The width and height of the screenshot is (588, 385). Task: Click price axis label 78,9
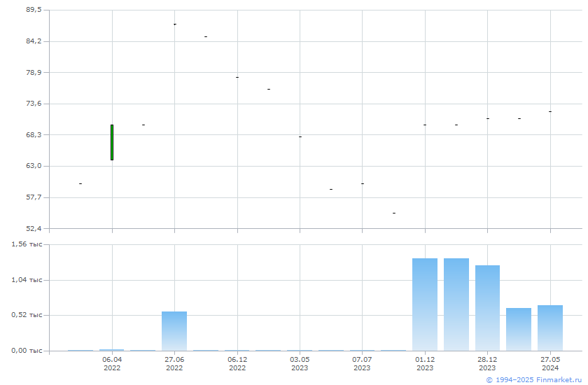(x=34, y=72)
